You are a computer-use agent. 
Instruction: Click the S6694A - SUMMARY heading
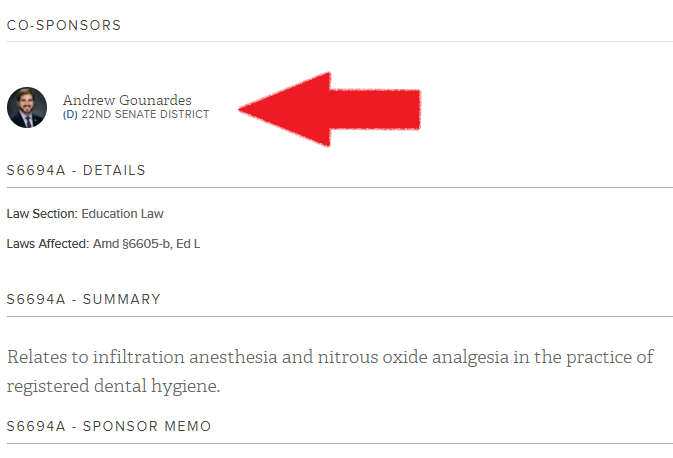tap(84, 299)
